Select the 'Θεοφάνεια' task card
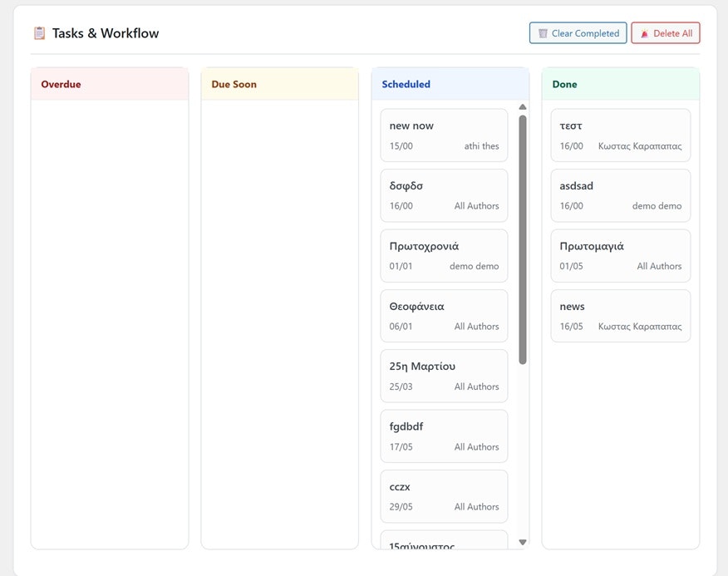 (444, 316)
